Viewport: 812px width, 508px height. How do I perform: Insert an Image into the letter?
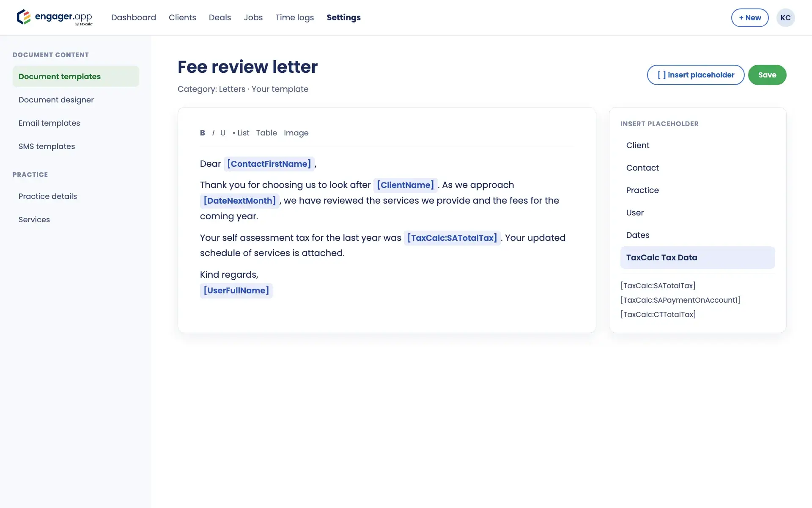click(296, 133)
